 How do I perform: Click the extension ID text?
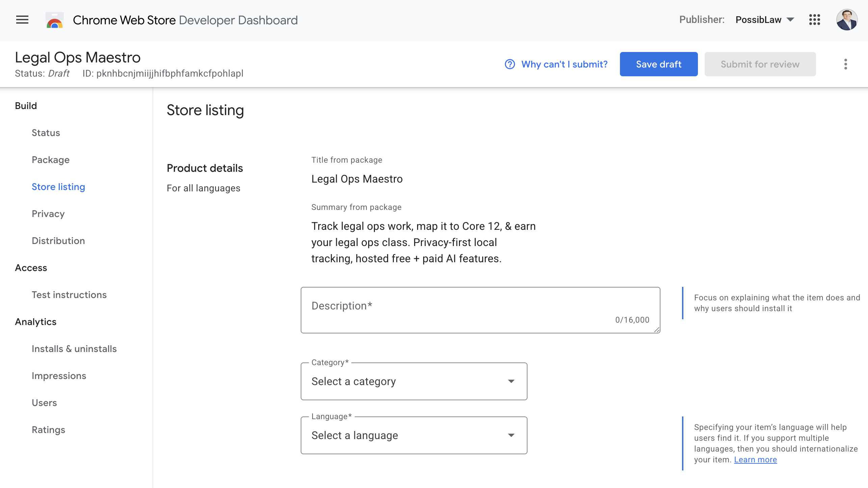coord(163,73)
